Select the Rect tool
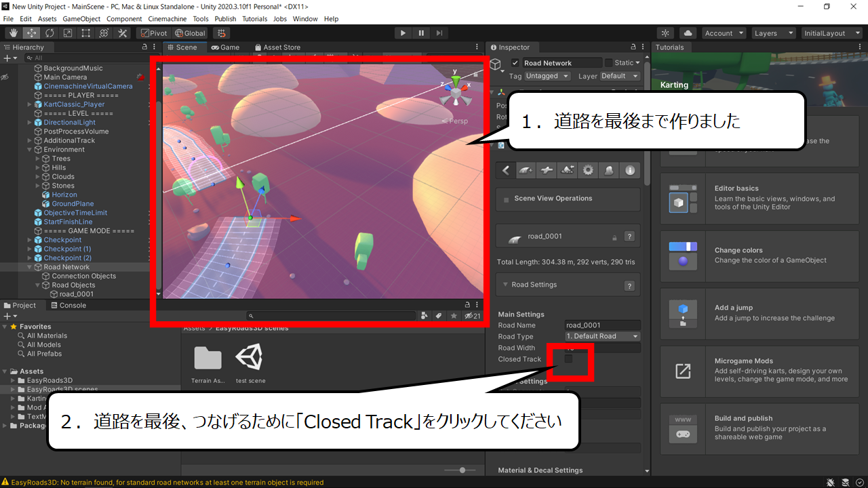The width and height of the screenshot is (868, 488). tap(86, 33)
